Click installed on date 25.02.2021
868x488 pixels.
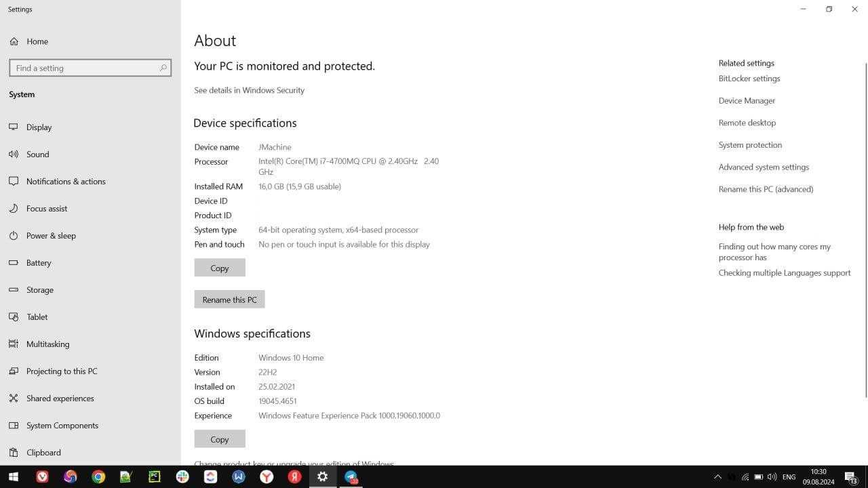[277, 386]
